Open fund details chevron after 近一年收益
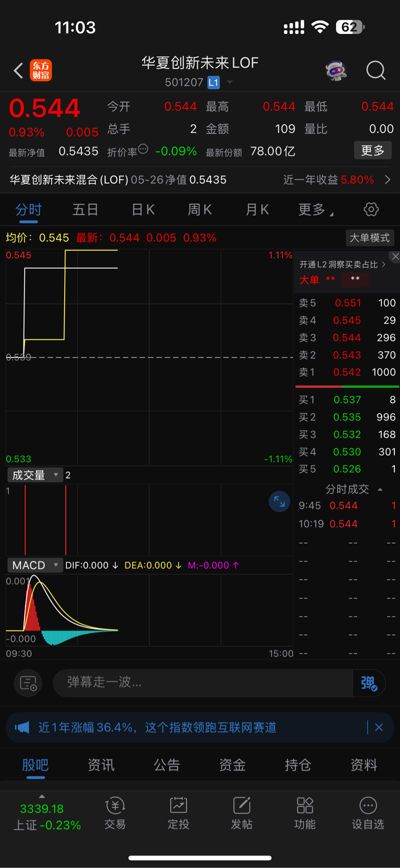400x868 pixels. pos(387,180)
